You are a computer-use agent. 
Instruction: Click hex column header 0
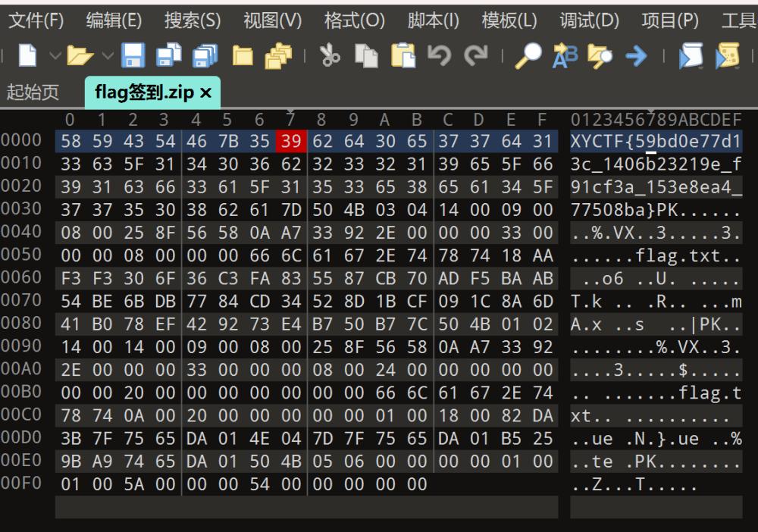pos(70,119)
